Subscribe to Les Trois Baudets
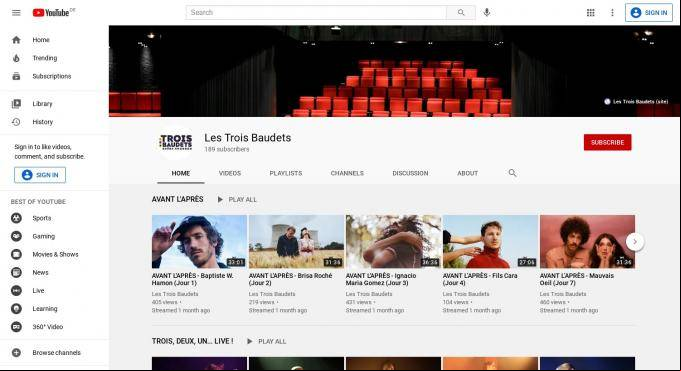Viewport: 681px width, 371px height. (x=607, y=142)
